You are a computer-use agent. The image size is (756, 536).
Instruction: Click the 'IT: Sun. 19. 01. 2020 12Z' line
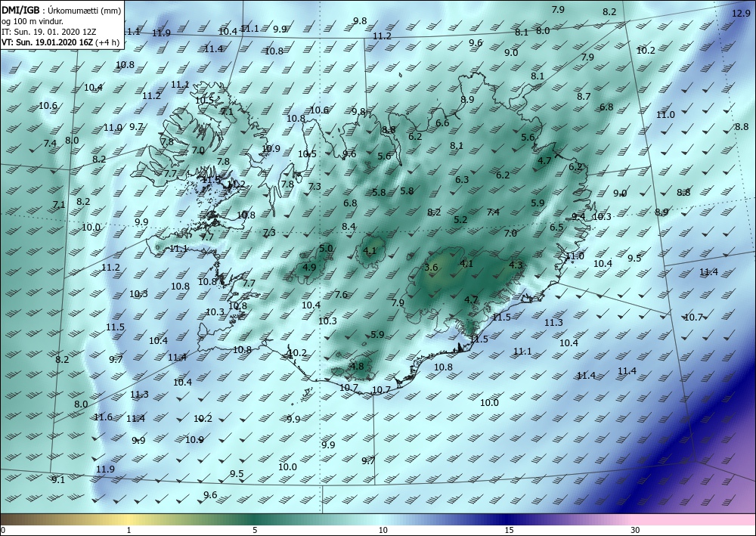(x=48, y=32)
